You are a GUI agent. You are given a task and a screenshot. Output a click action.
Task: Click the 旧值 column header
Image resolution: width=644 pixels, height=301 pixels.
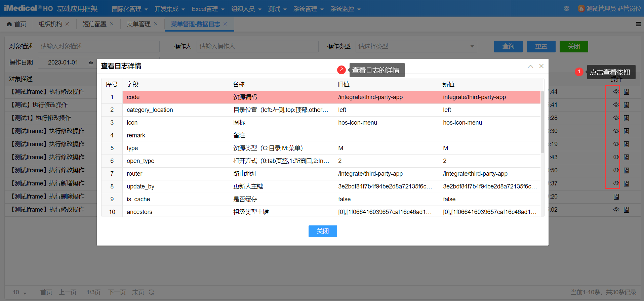tap(344, 84)
